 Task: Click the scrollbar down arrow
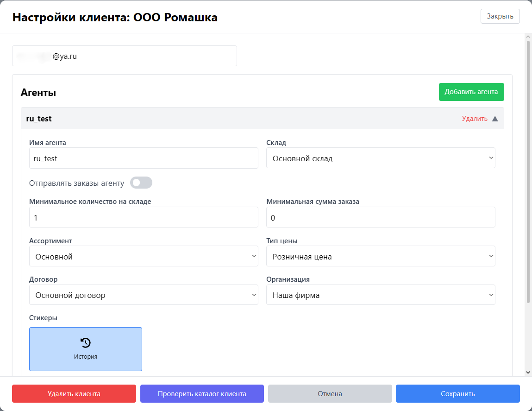pos(528,373)
